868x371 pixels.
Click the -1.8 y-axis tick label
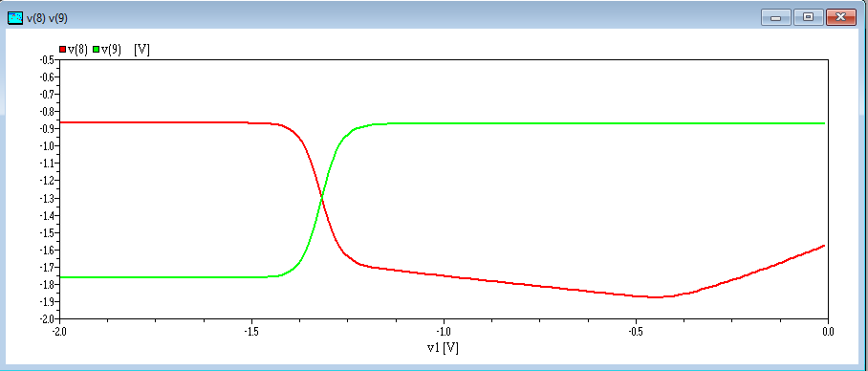click(x=46, y=284)
